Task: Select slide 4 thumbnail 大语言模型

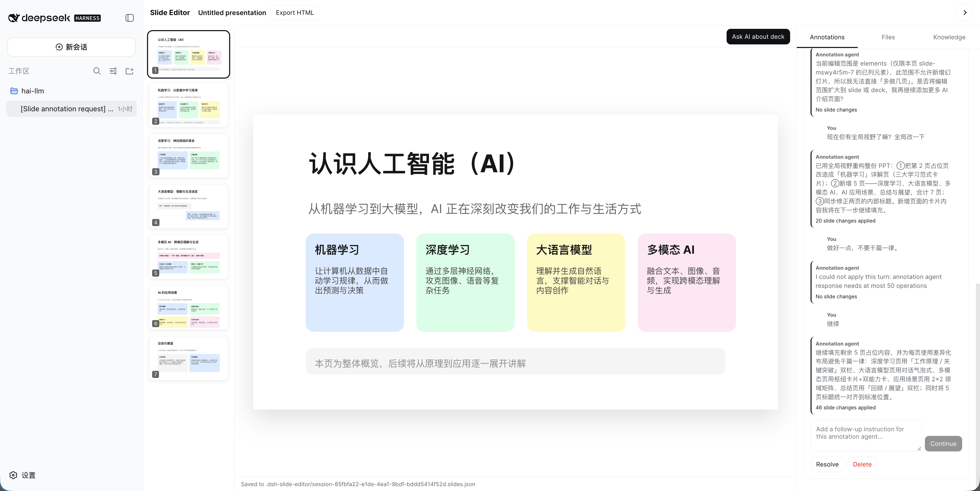Action: pos(189,206)
